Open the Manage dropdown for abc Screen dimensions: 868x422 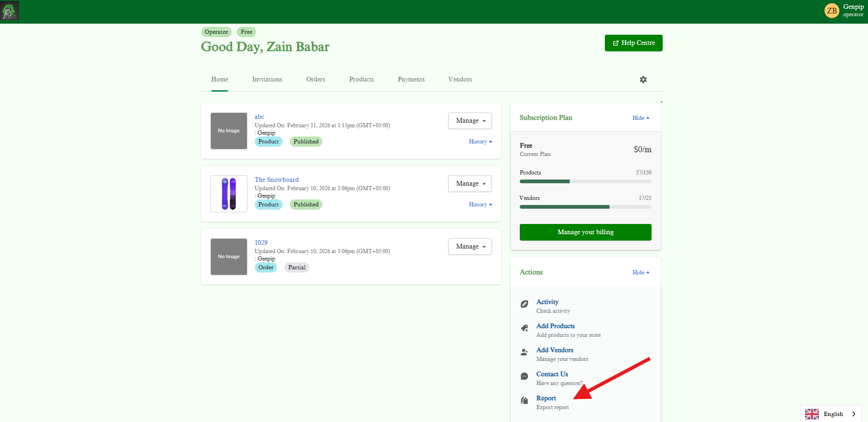point(470,121)
